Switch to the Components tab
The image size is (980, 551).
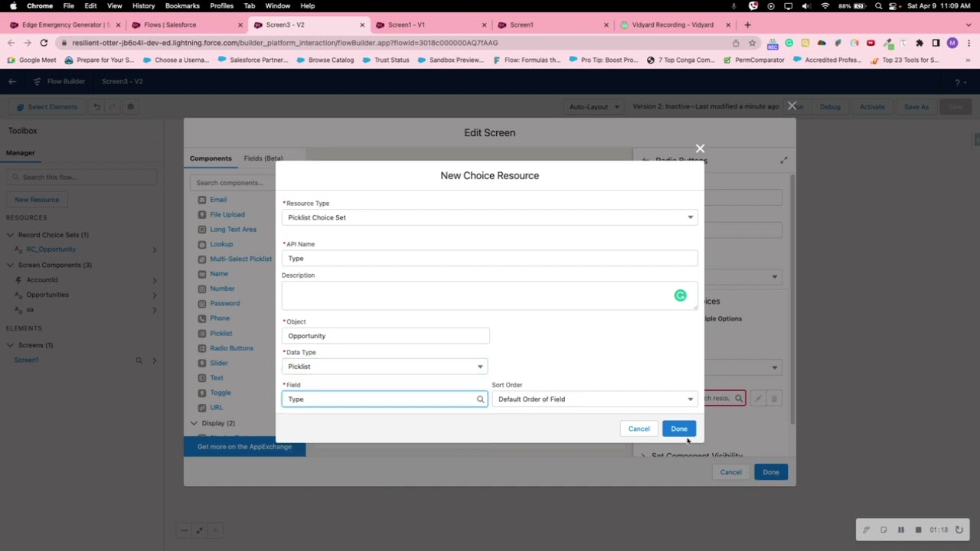tap(211, 158)
